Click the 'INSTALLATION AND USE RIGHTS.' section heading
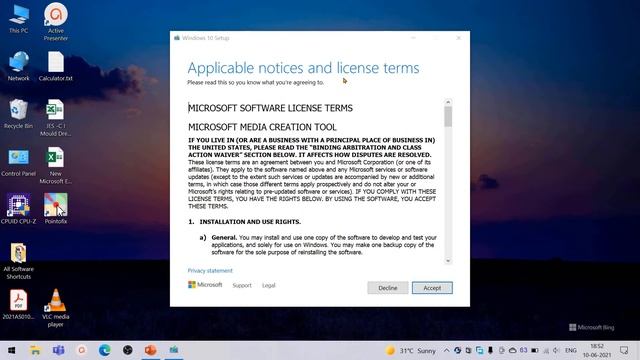The image size is (640, 360). coord(250,222)
